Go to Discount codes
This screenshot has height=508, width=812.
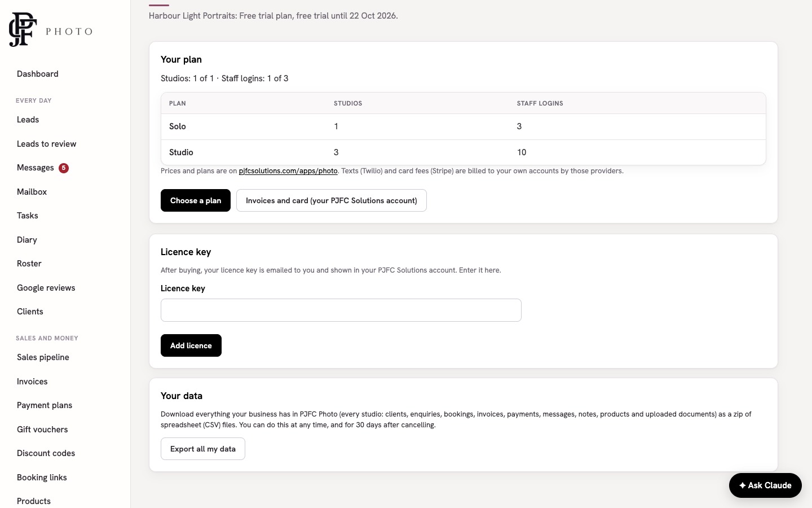click(46, 453)
